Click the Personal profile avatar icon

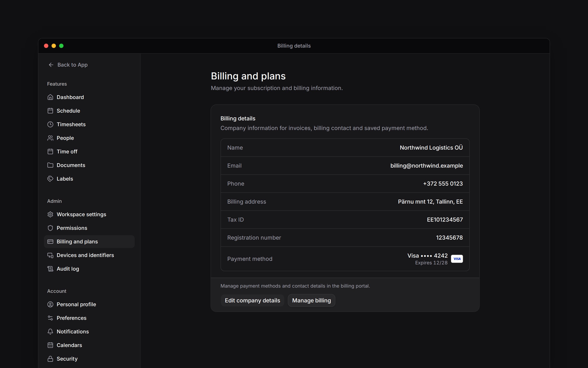(50, 304)
